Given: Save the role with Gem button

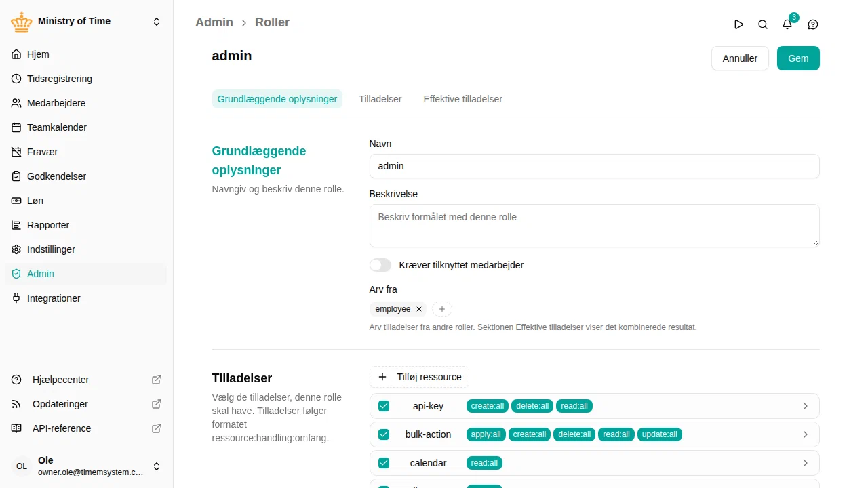Looking at the screenshot, I should click(x=798, y=58).
